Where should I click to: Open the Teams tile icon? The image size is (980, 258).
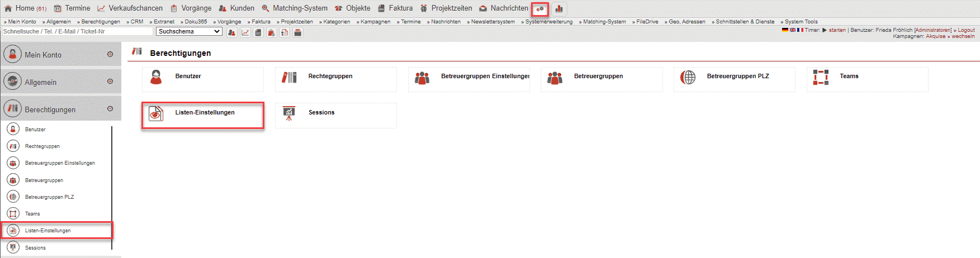pyautogui.click(x=820, y=78)
